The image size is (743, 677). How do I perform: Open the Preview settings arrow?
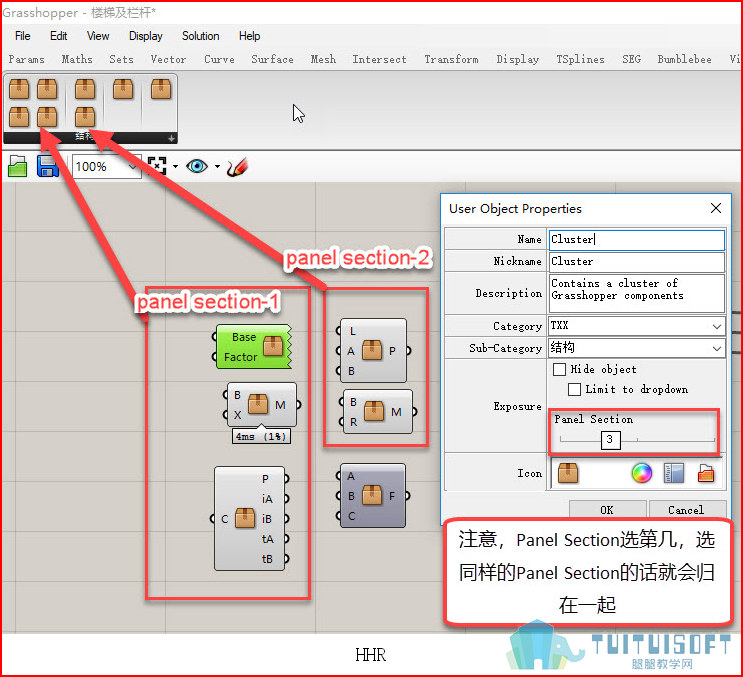pyautogui.click(x=217, y=166)
